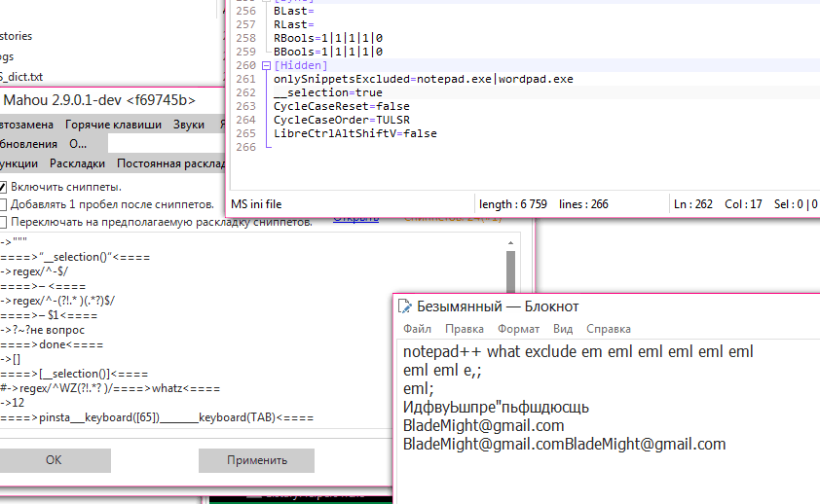Click the 'eml;' line in Блокнот
Image resolution: width=820 pixels, height=504 pixels.
419,388
